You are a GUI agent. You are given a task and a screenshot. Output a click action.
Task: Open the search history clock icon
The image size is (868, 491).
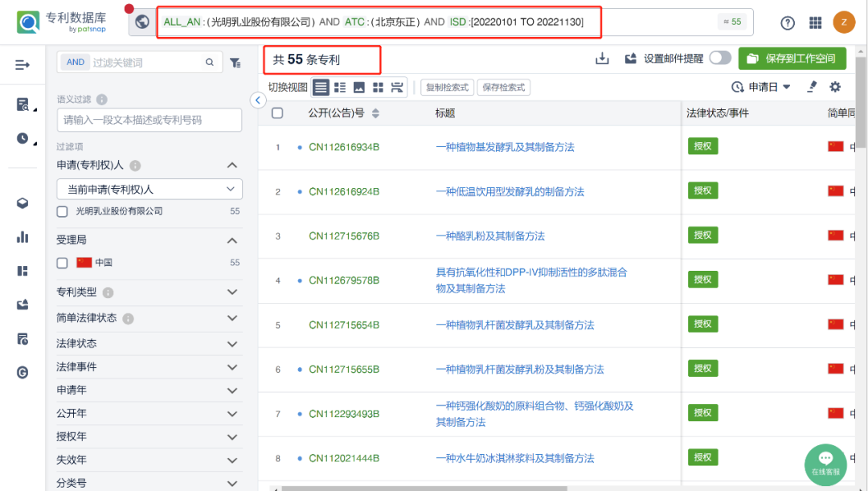[x=23, y=138]
